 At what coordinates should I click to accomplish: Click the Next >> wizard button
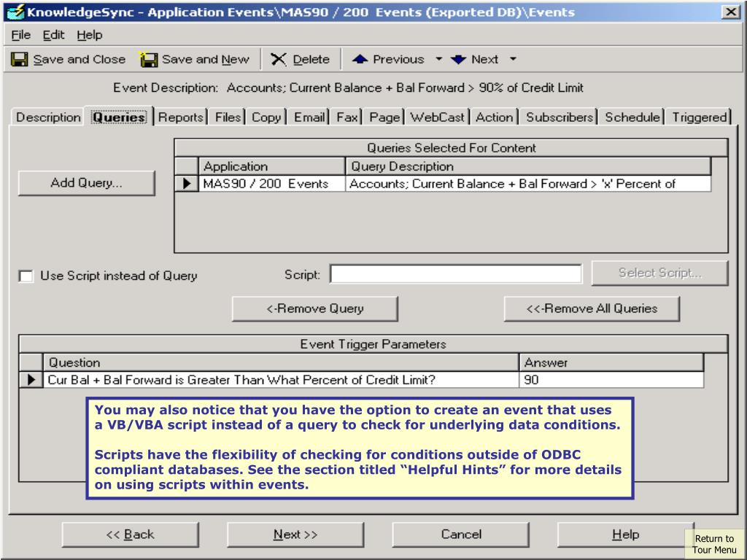click(x=295, y=534)
